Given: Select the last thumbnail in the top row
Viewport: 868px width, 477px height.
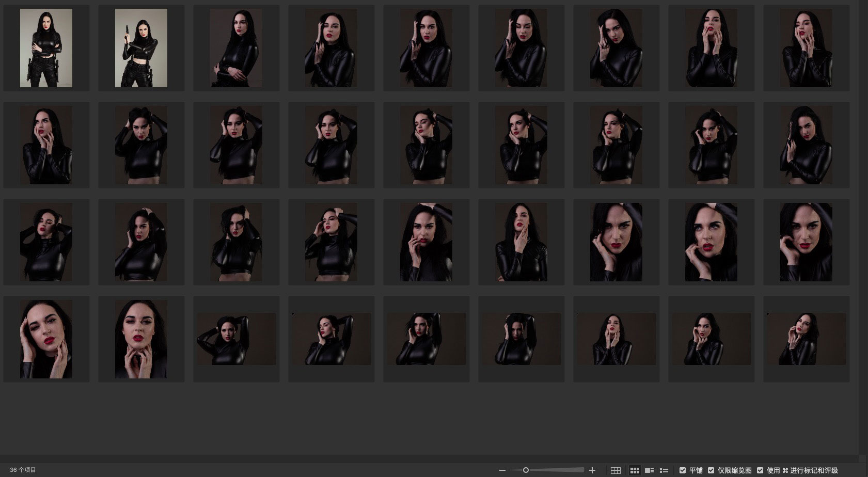Looking at the screenshot, I should coord(806,48).
